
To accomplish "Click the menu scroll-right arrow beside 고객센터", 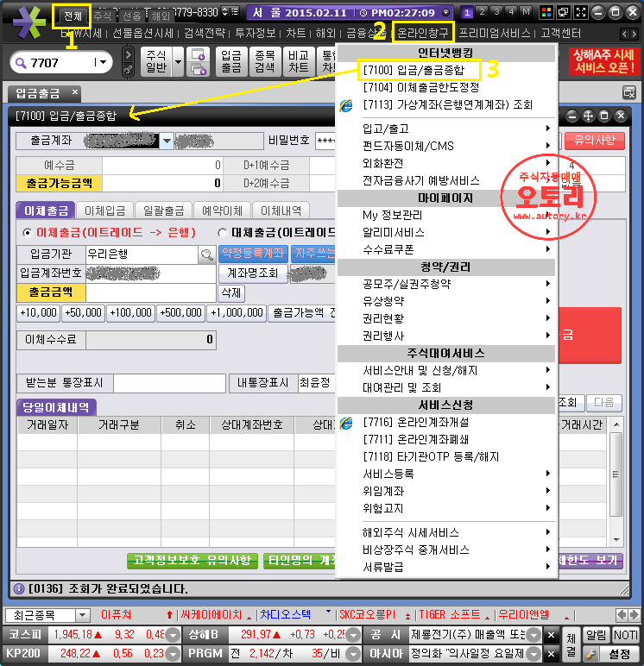I will (634, 34).
